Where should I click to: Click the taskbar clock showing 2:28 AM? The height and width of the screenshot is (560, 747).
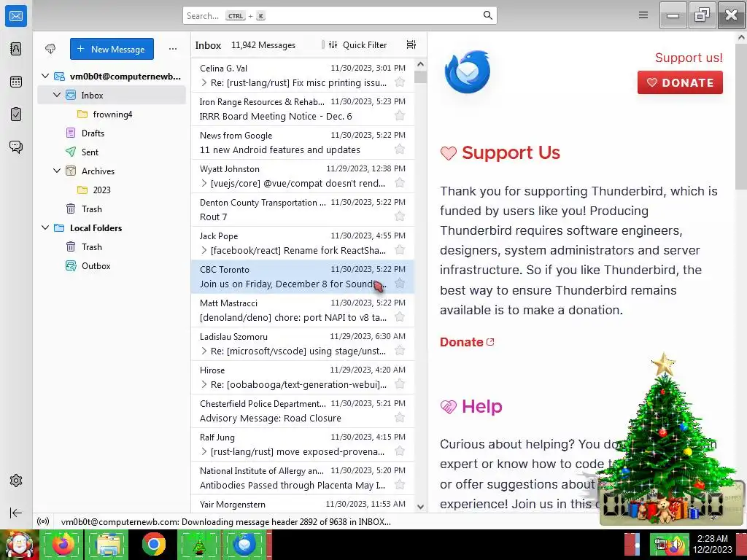(712, 544)
